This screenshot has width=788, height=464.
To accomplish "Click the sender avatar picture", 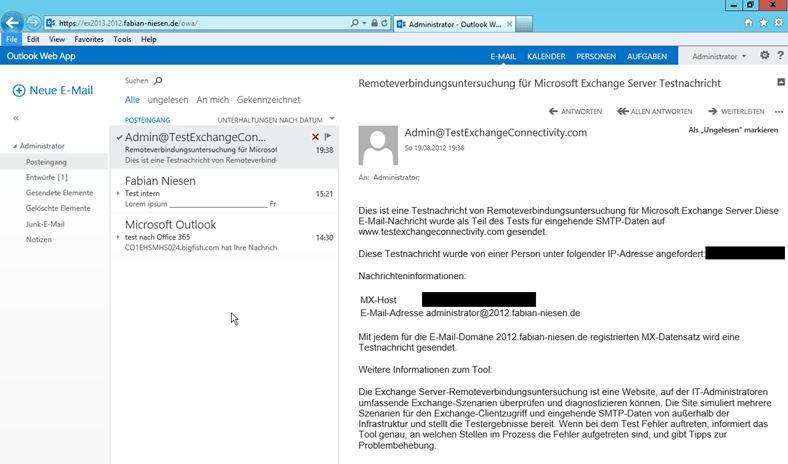I will [x=378, y=146].
